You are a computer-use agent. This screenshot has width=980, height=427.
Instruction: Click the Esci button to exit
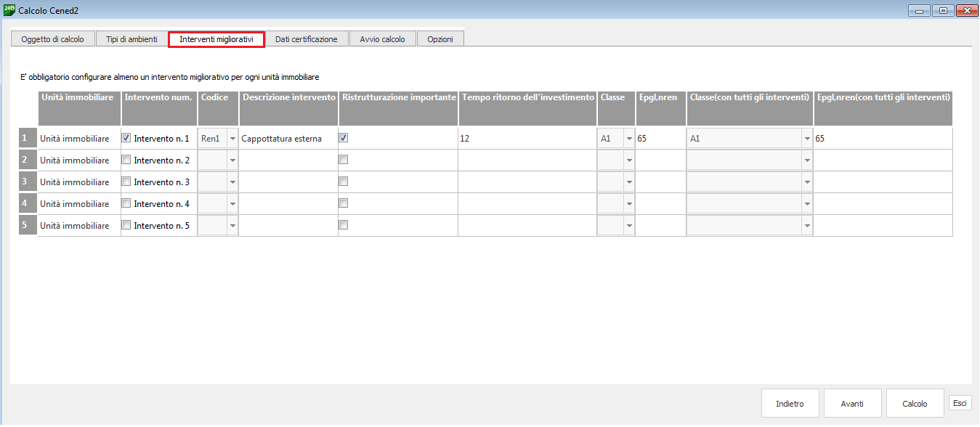[960, 403]
